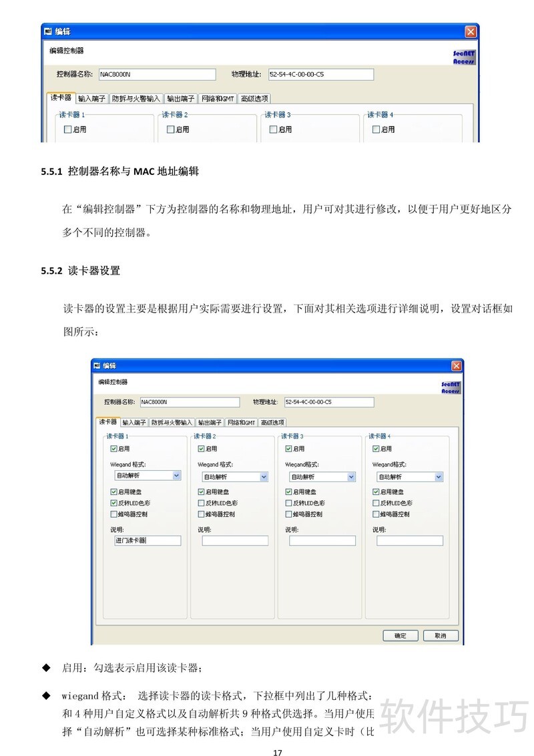Screen dimensions: 534x756
Task: Switch to 输入端子 tab in the lower dialog
Action: [x=134, y=422]
